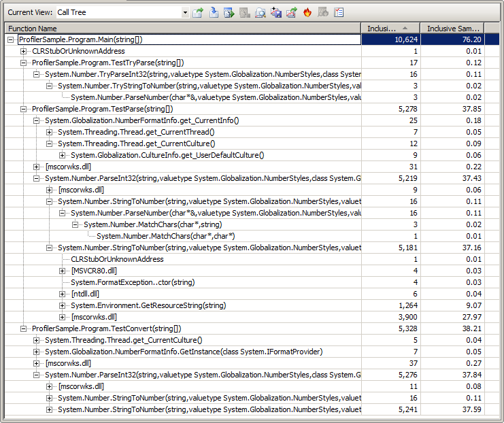
Task: Expand the CultureInfo.get_UserDefaultCulture node
Action: 62,156
